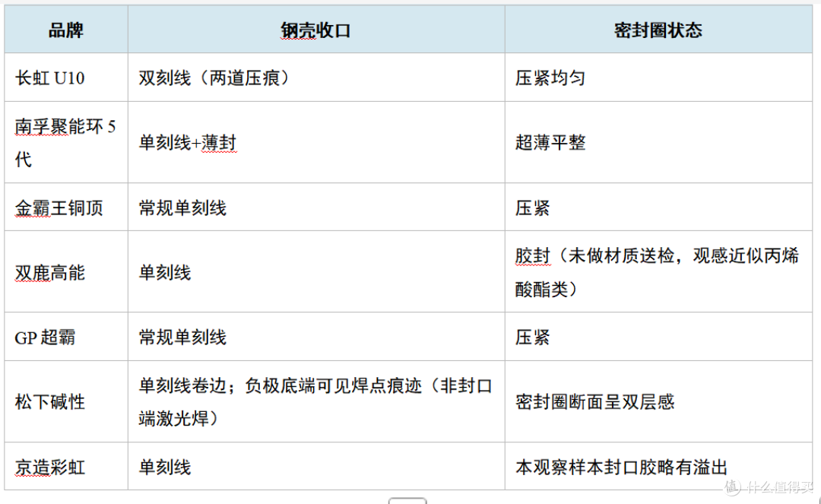This screenshot has height=504, width=821.
Task: Click 压紧 in the 金霸王铜顶 row
Action: point(658,208)
